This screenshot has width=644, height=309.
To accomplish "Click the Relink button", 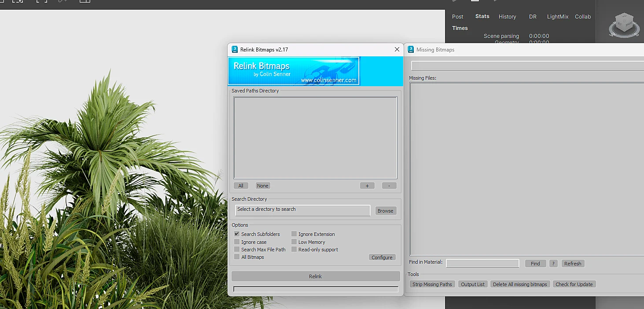I will 316,276.
